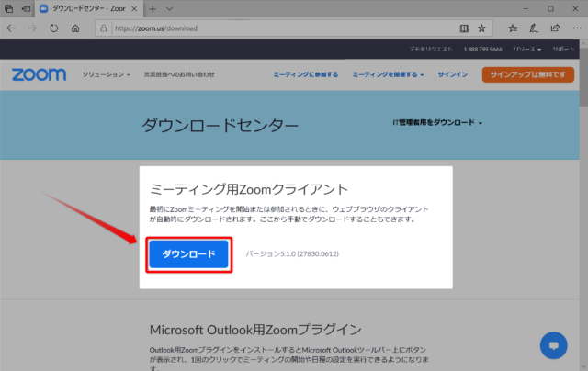Open new browser tab plus button

(x=153, y=9)
